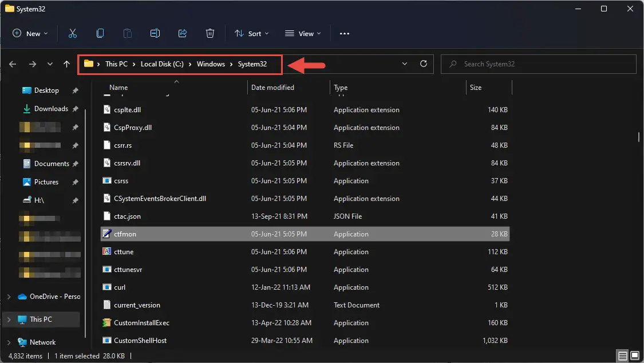Open the Sort options dropdown
The image size is (644, 363).
point(251,34)
